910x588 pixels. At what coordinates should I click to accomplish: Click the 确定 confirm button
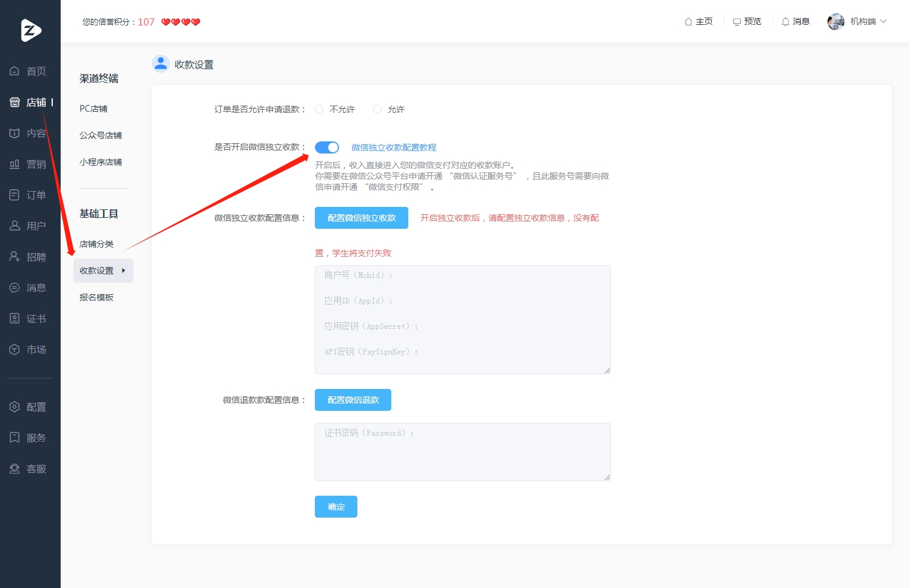point(336,507)
